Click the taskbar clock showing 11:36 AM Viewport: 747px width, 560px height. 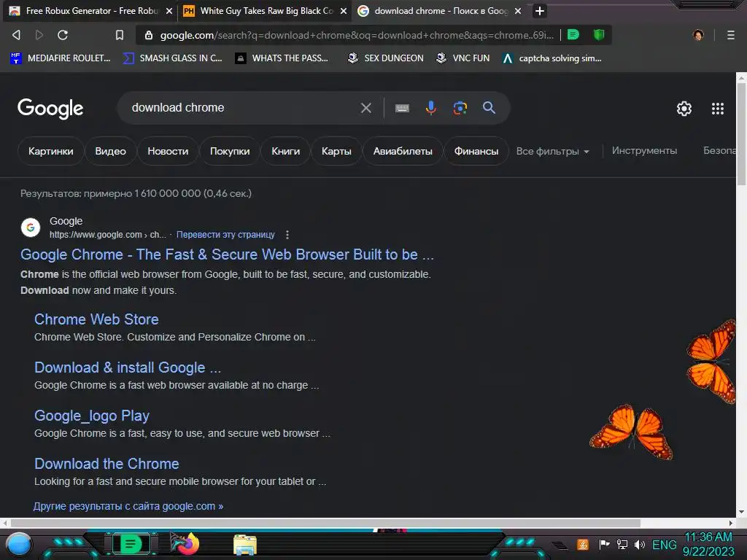click(x=708, y=537)
